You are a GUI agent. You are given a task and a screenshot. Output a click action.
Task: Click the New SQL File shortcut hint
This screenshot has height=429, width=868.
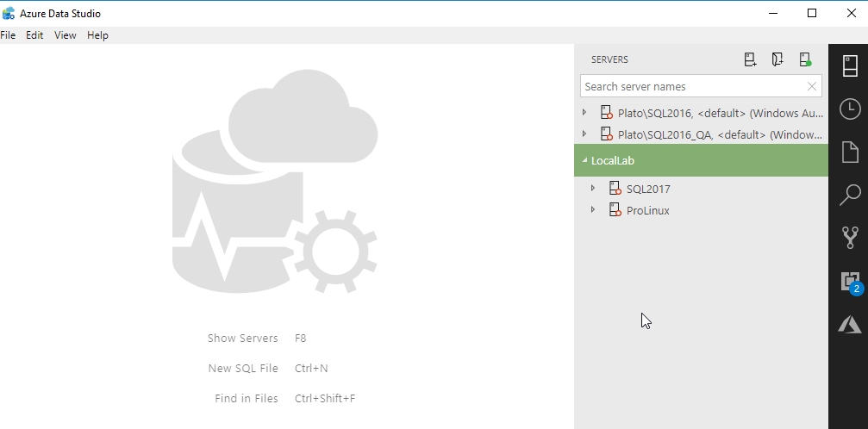243,368
